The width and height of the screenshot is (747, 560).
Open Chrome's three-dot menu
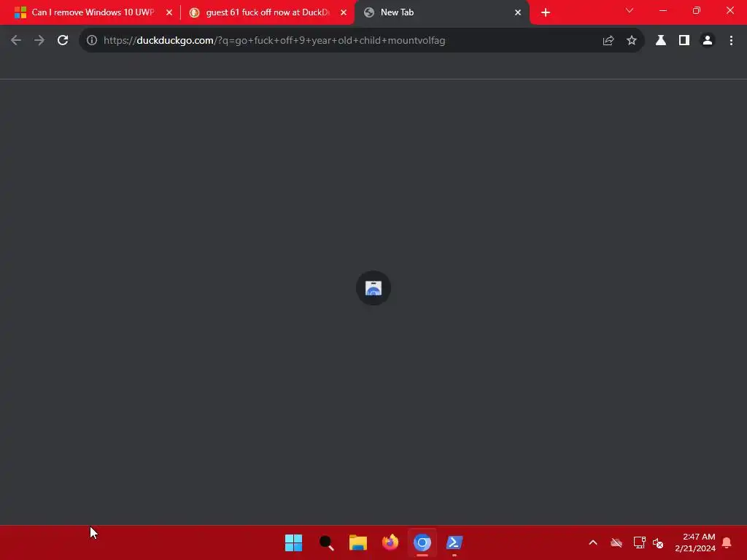click(x=731, y=41)
